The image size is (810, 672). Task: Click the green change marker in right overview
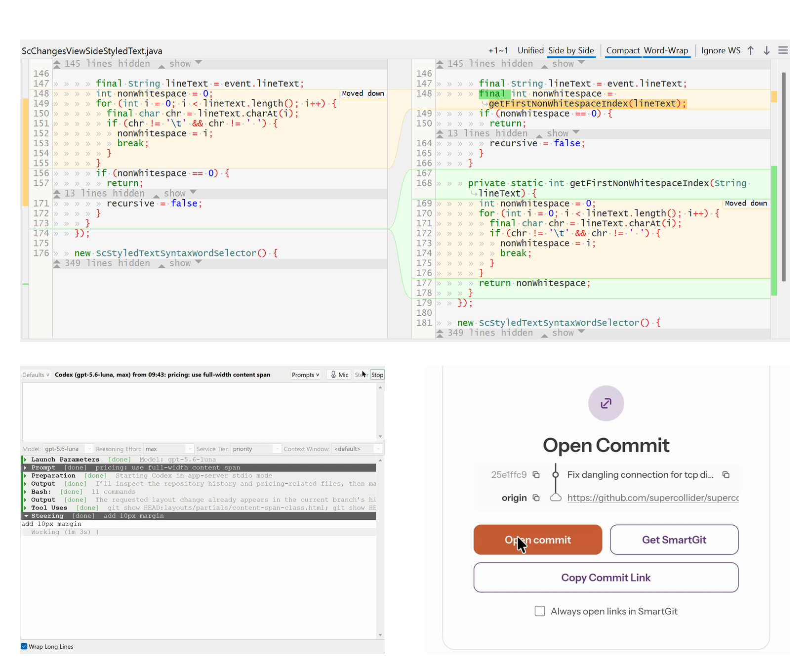coord(774,231)
